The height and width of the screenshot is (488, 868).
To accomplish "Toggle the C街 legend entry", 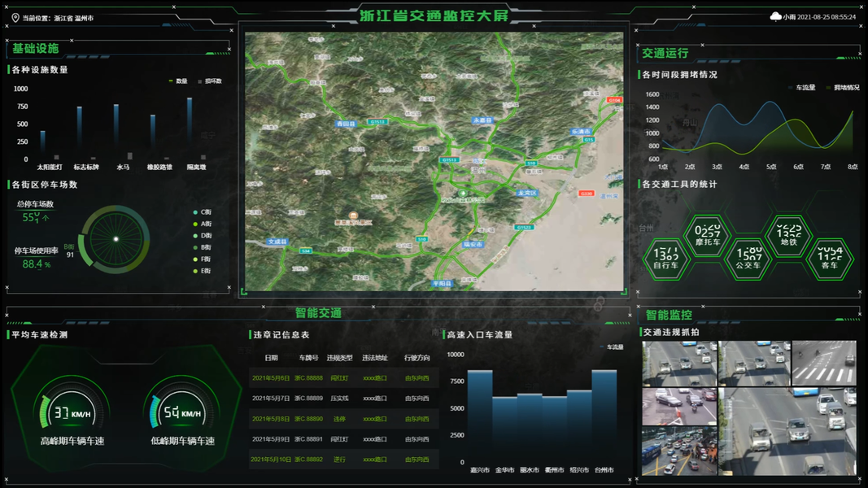I will pyautogui.click(x=203, y=212).
